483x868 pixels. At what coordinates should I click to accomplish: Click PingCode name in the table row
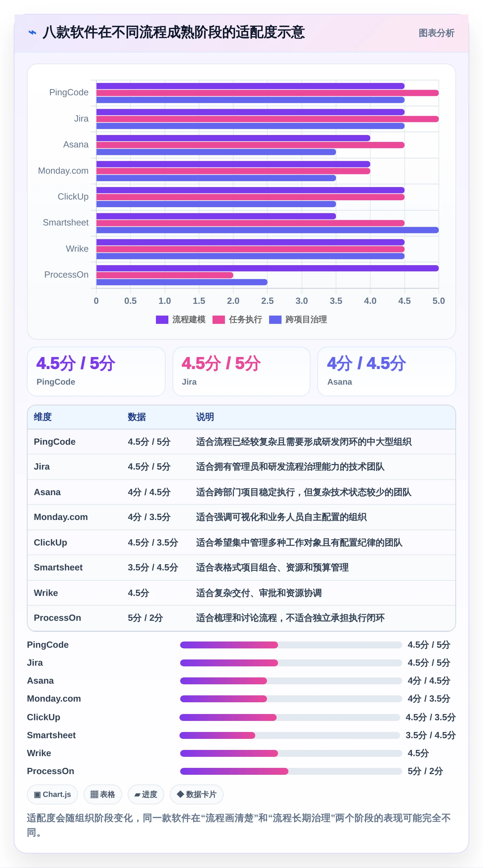tap(55, 442)
